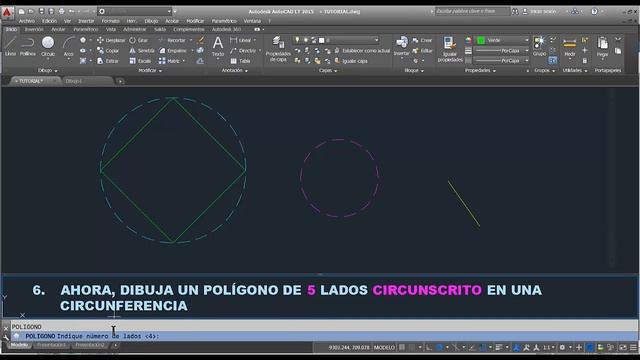Click Establecer como actual

pyautogui.click(x=362, y=51)
